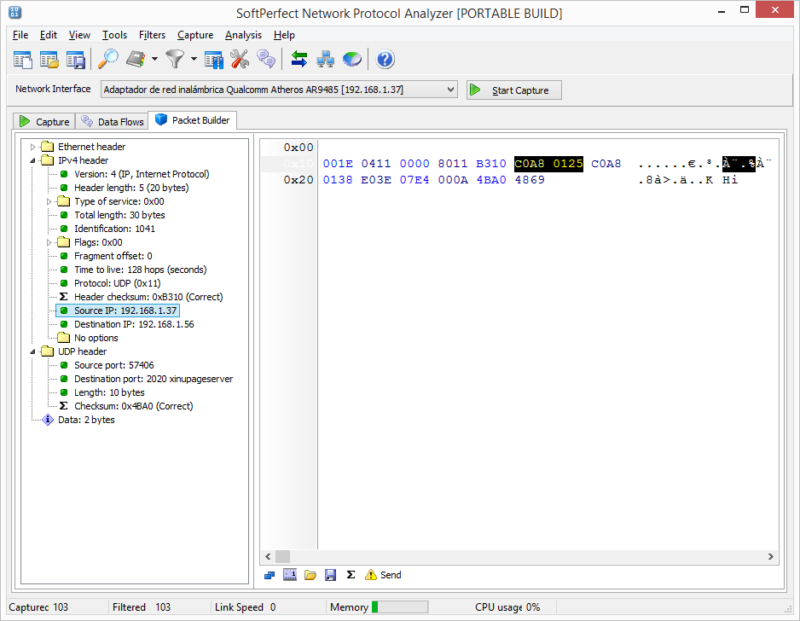Open a saved packet with the folder icon
800x621 pixels.
click(x=310, y=574)
